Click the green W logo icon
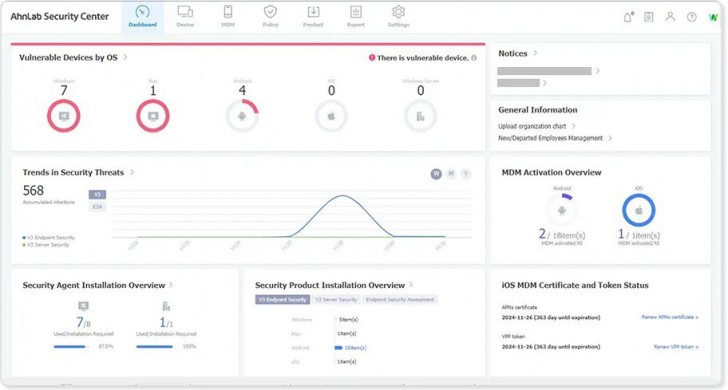Viewport: 728px width, 390px height. pos(713,18)
